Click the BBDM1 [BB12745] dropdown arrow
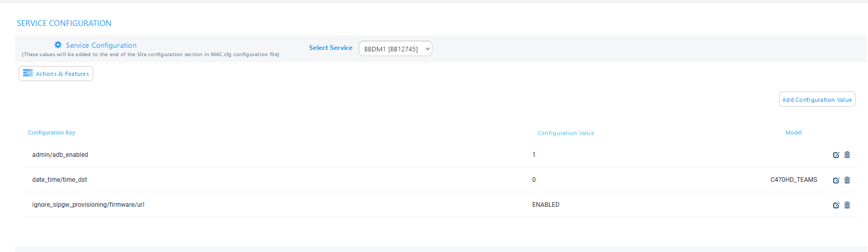Viewport: 868px width, 252px height. [427, 49]
